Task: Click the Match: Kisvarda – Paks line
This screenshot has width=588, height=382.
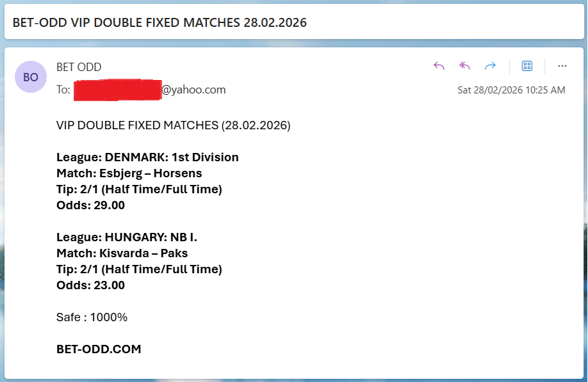Action: tap(122, 253)
